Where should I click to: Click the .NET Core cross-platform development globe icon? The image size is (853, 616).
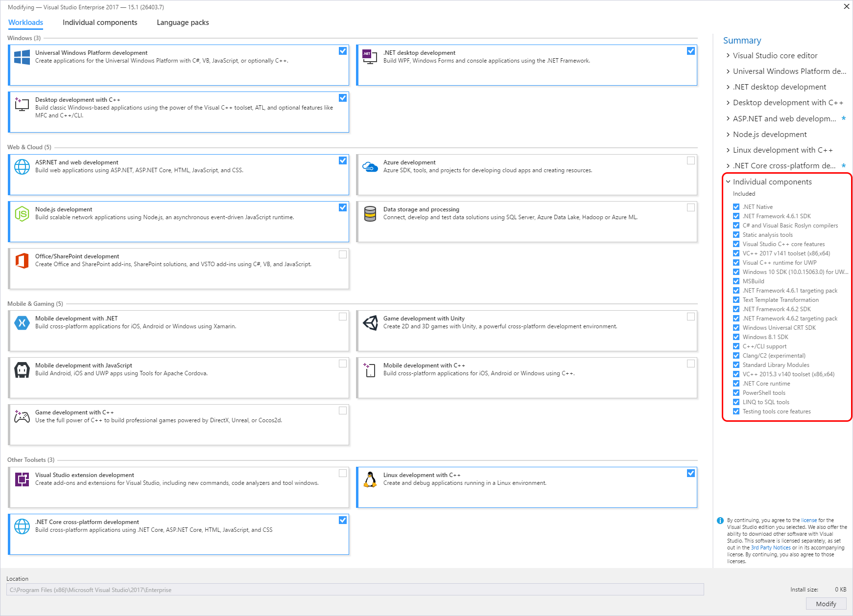click(x=22, y=526)
